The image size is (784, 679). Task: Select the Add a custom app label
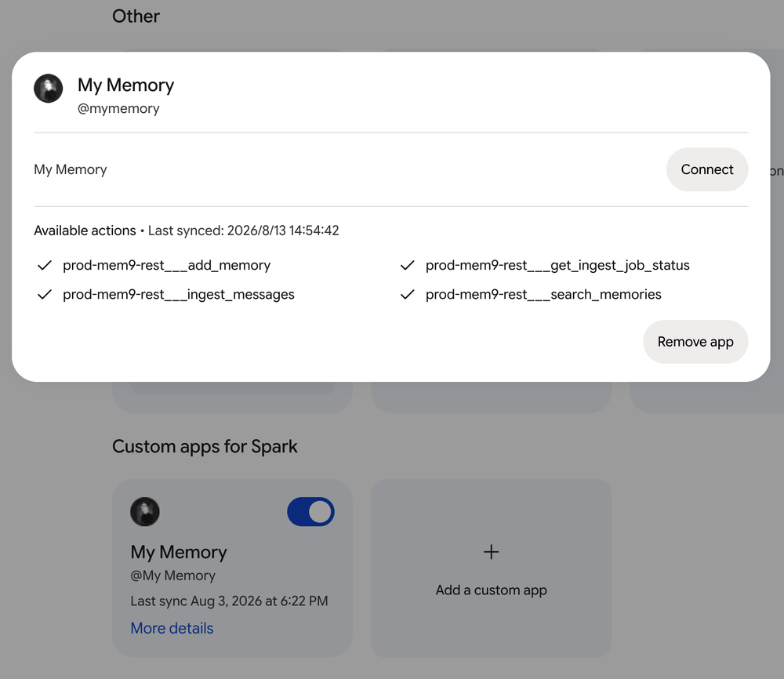pos(491,590)
